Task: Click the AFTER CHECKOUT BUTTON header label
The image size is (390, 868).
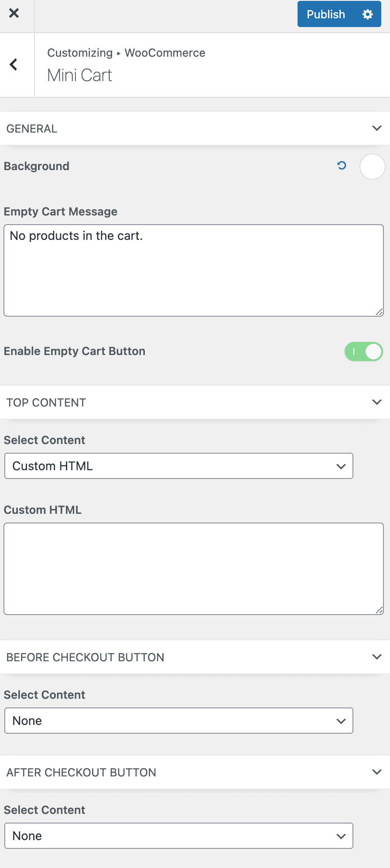Action: pyautogui.click(x=81, y=772)
